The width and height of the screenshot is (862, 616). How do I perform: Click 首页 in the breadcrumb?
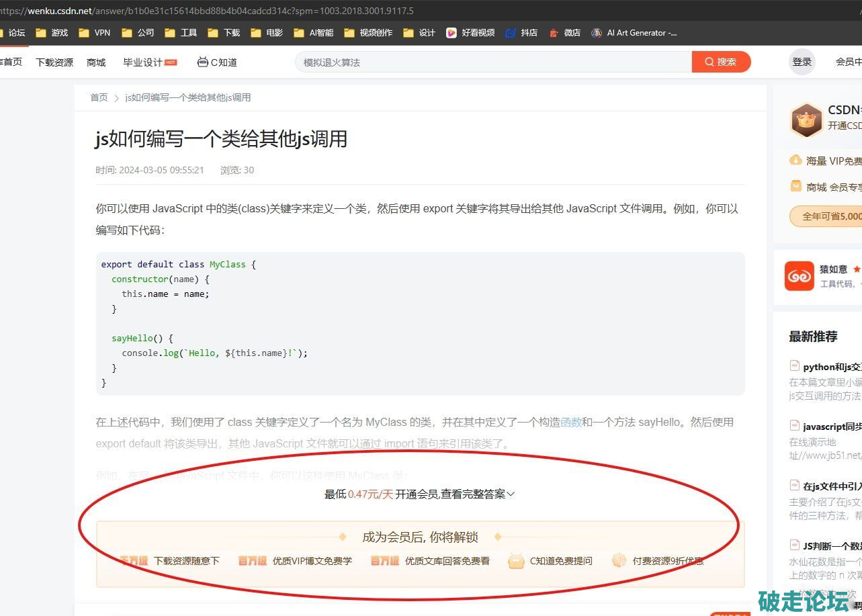point(99,97)
